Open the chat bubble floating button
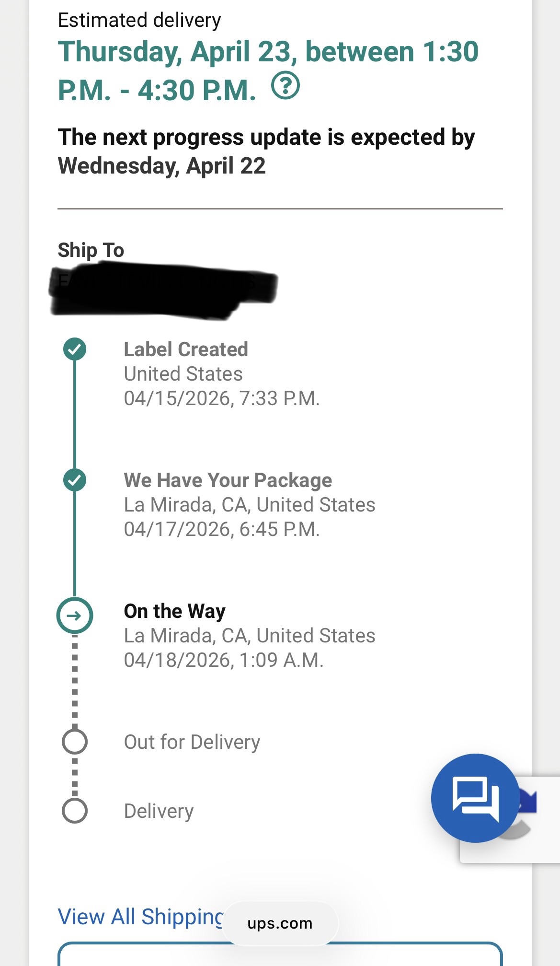The height and width of the screenshot is (966, 560). click(x=475, y=798)
